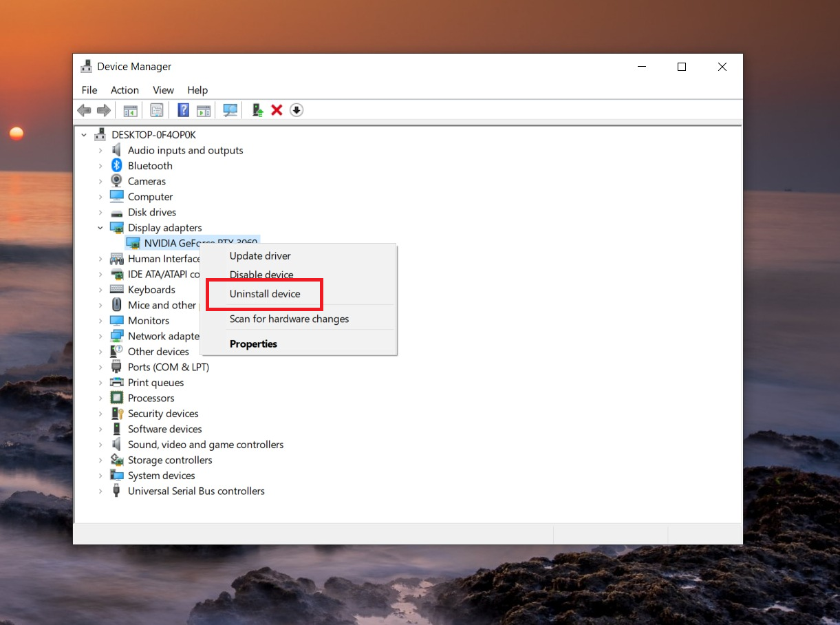
Task: Collapse the Display adapters category
Action: 100,227
